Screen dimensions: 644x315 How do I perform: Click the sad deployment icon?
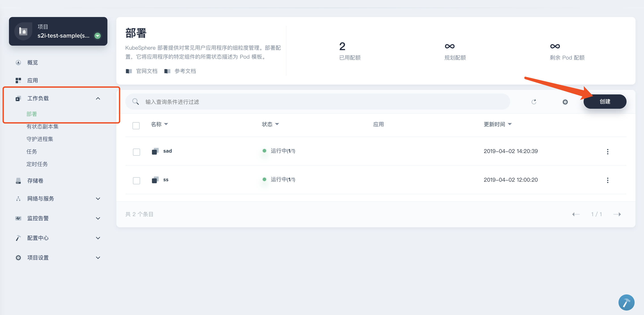155,151
